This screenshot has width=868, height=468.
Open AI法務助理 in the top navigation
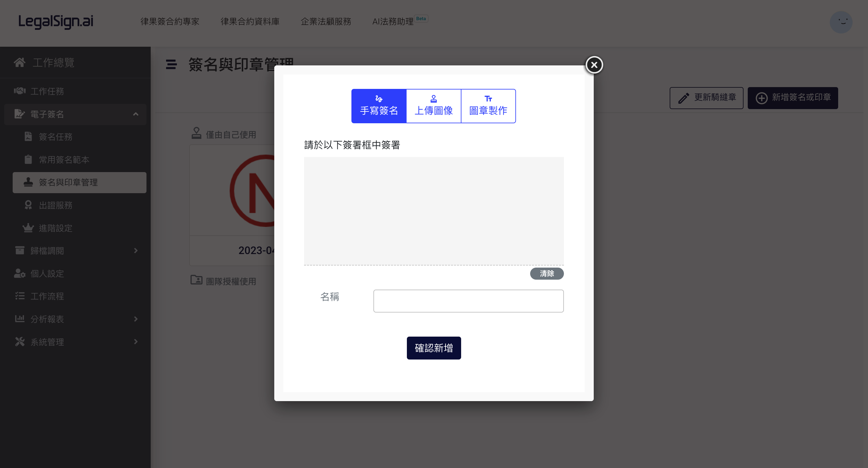(x=393, y=22)
